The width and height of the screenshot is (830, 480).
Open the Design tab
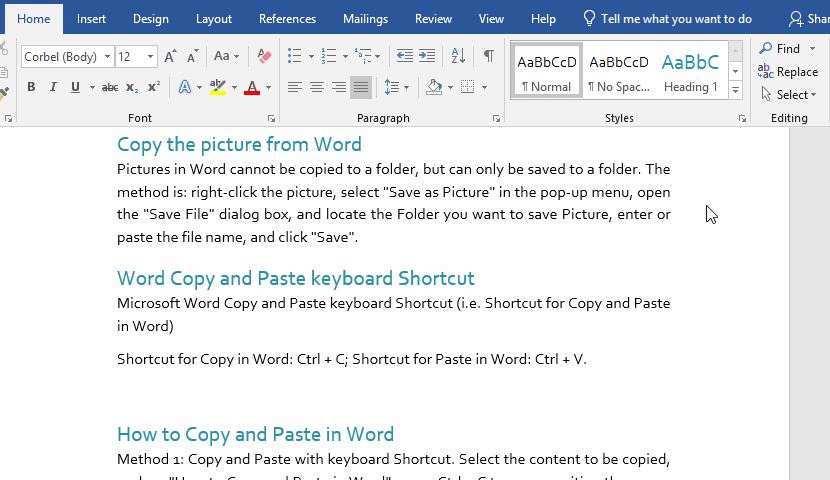(x=150, y=19)
